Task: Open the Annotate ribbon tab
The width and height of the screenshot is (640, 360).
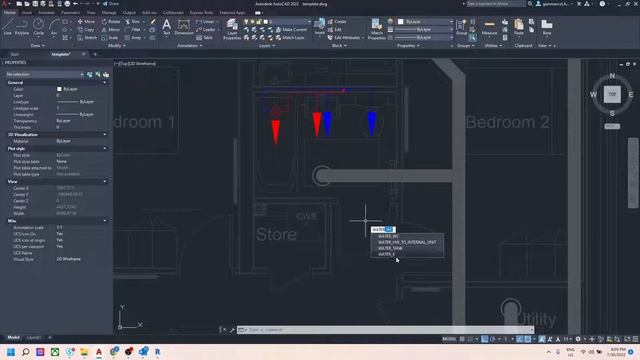Action: click(x=46, y=13)
